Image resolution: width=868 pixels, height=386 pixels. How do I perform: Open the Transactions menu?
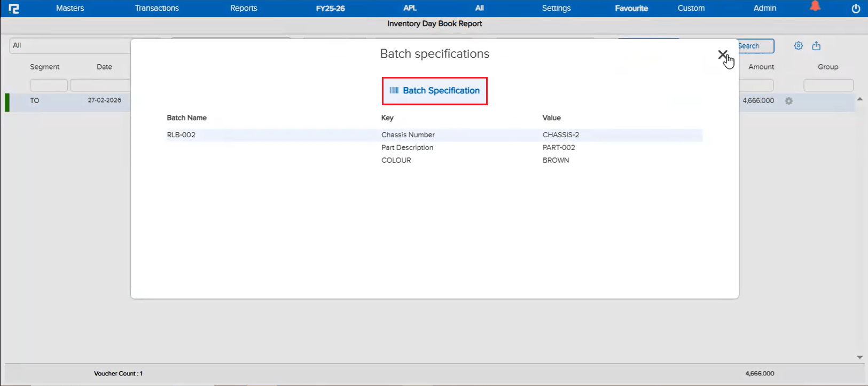(157, 8)
